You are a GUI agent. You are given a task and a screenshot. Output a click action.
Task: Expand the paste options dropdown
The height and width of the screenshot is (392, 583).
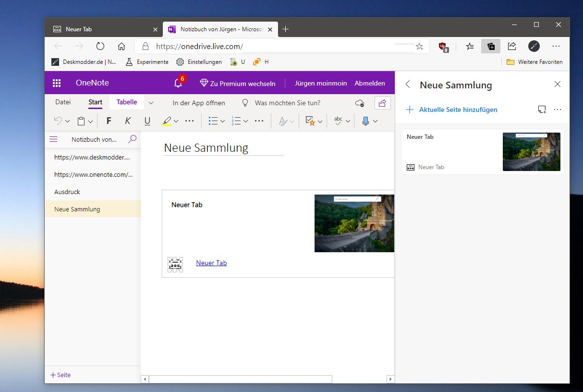pos(91,122)
